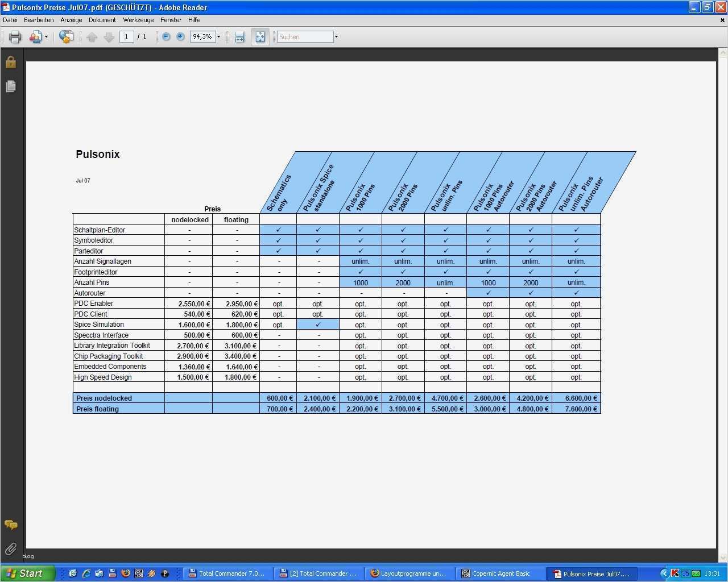728x582 pixels.
Task: Open the Pages panel in sidebar
Action: pos(11,86)
